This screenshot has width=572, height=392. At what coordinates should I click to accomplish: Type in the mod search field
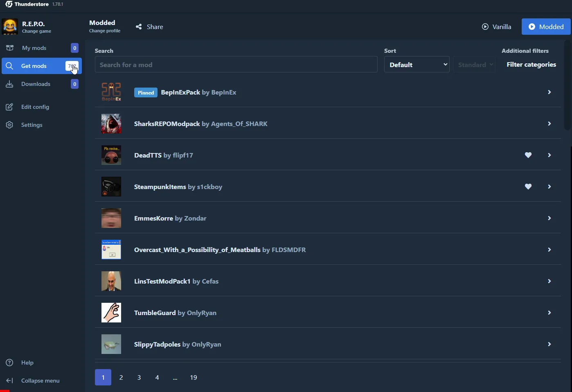click(x=236, y=64)
